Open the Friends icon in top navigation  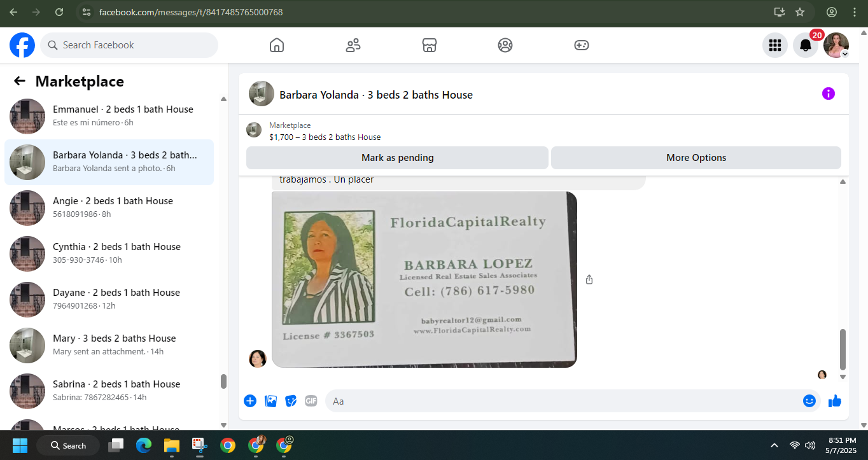(x=353, y=45)
